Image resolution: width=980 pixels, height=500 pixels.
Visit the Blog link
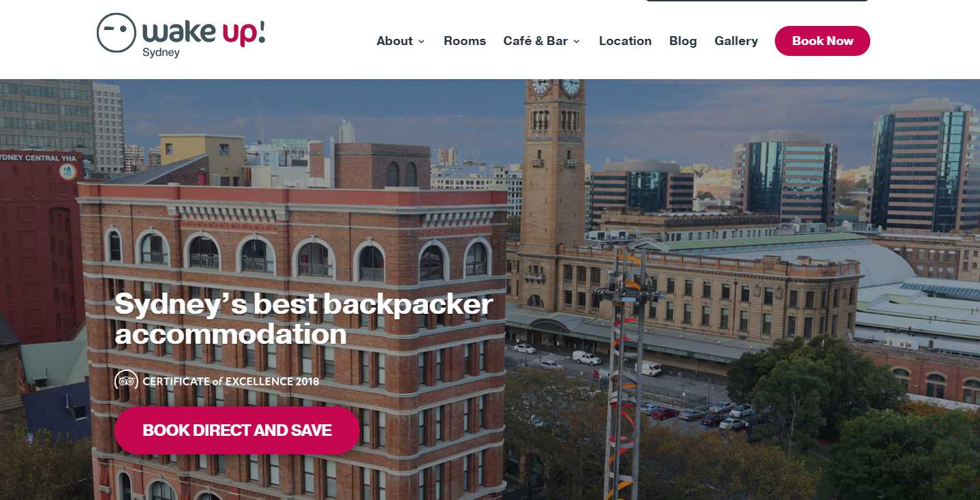tap(683, 41)
